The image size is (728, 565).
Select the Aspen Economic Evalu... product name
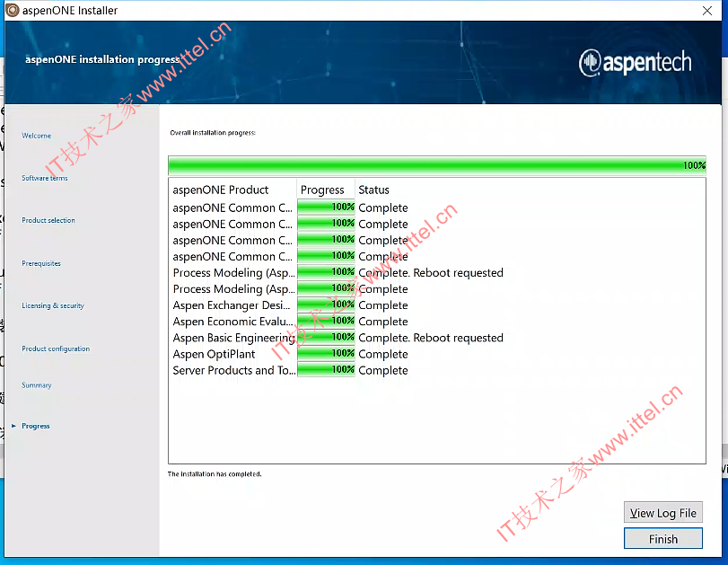(232, 322)
